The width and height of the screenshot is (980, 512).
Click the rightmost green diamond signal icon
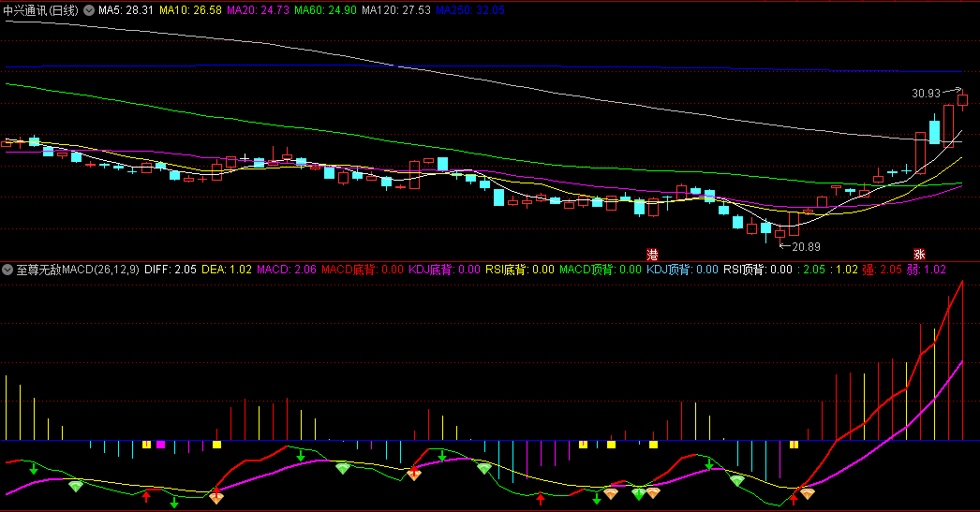pyautogui.click(x=737, y=480)
